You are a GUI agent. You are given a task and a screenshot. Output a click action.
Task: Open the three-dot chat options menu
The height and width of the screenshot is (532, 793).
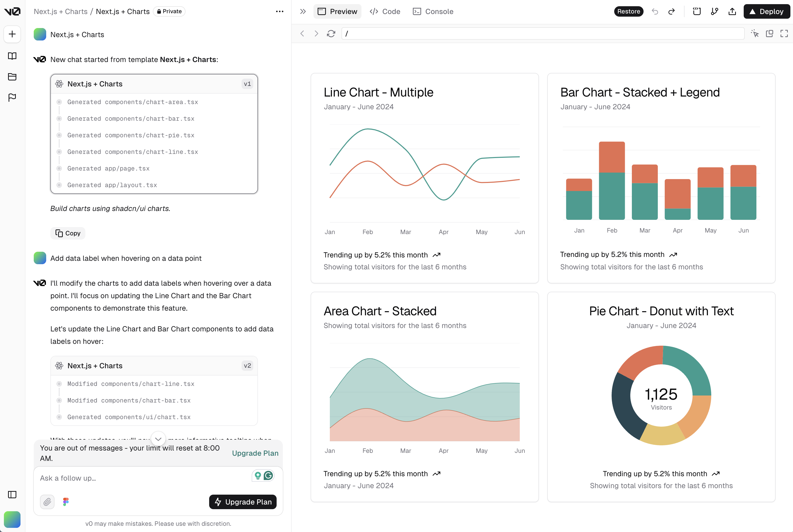[x=279, y=11]
